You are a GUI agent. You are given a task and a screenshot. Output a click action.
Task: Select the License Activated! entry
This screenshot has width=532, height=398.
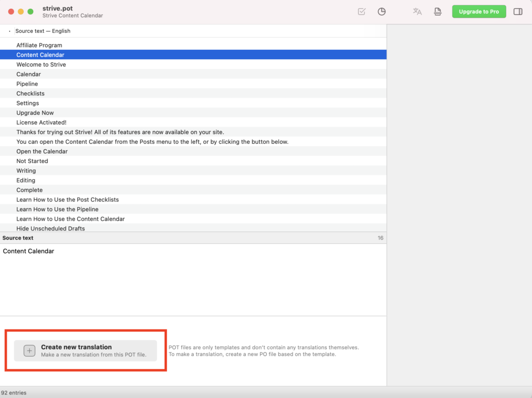pyautogui.click(x=193, y=122)
